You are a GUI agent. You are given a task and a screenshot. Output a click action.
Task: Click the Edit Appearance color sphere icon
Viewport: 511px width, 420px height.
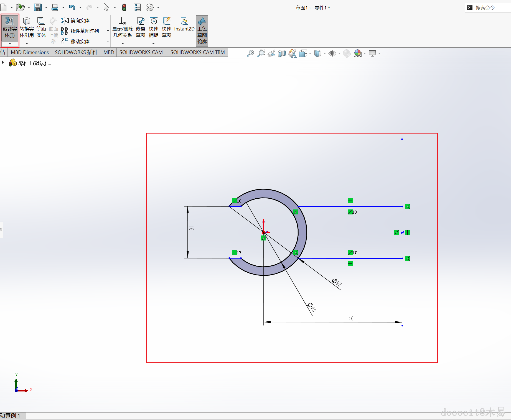(x=358, y=53)
